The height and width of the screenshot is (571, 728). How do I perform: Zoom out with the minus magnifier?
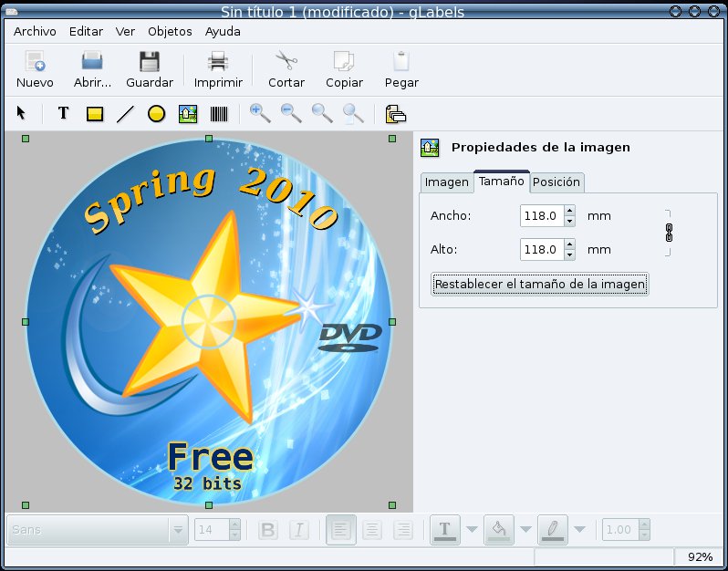click(x=291, y=114)
